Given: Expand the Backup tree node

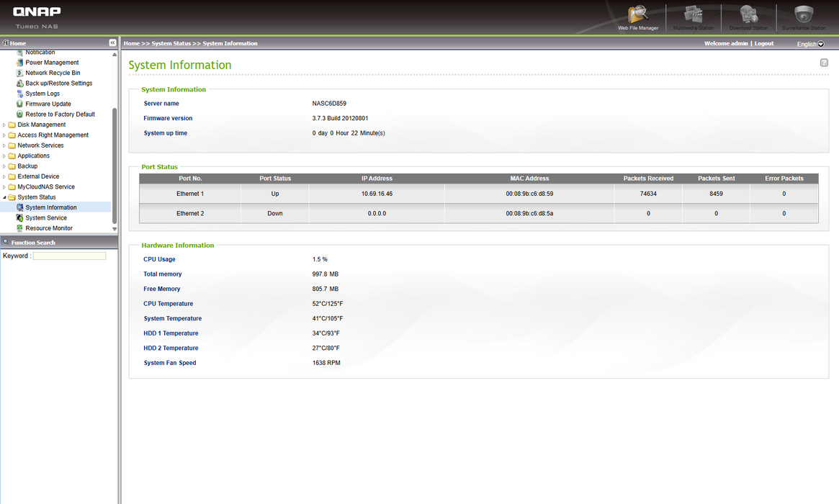Looking at the screenshot, I should click(4, 166).
